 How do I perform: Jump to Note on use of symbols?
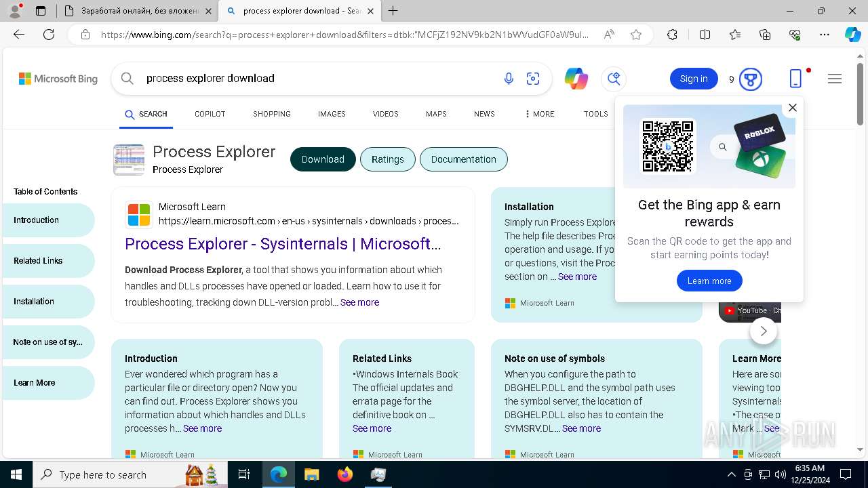pyautogui.click(x=49, y=342)
